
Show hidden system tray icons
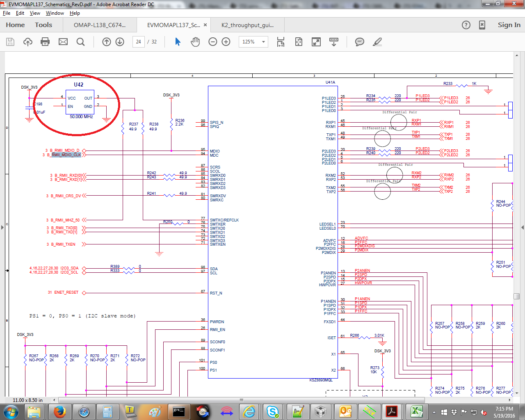tap(434, 412)
